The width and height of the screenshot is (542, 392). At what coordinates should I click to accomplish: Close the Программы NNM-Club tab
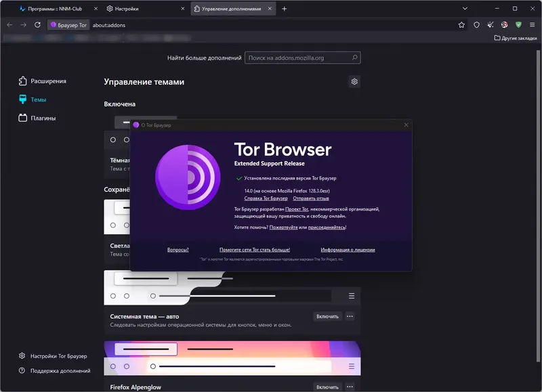(x=96, y=9)
